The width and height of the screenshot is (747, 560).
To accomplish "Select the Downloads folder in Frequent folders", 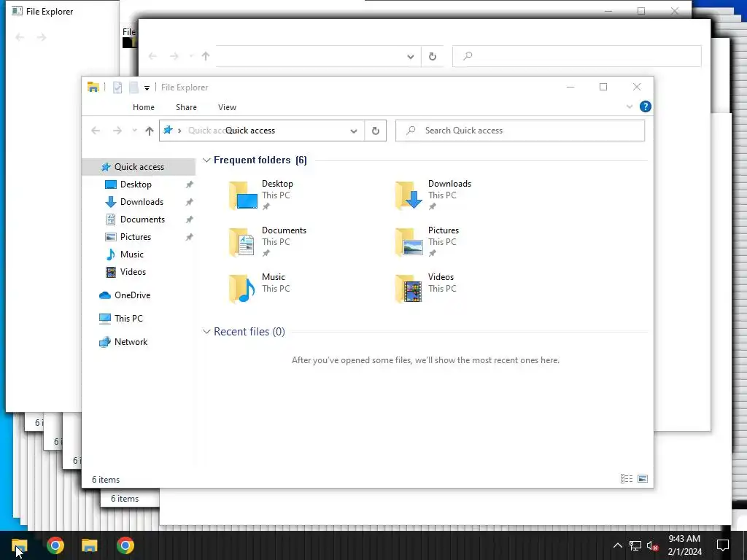I will coord(433,195).
